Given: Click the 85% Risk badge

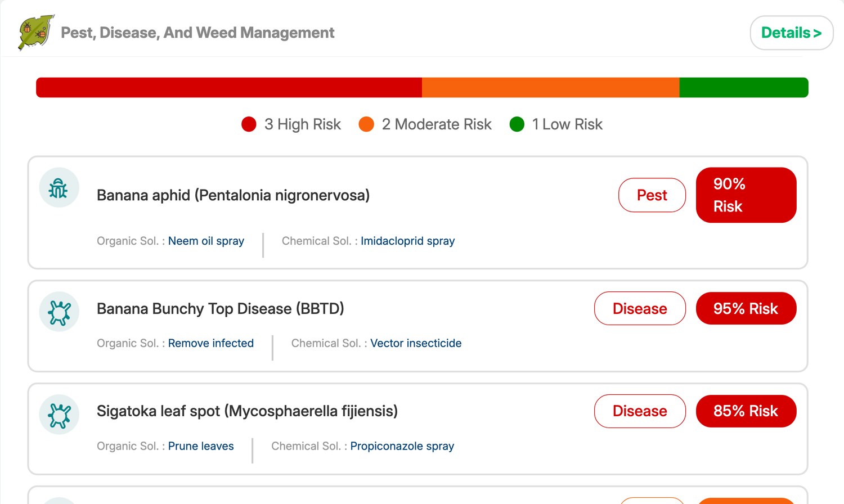Looking at the screenshot, I should tap(746, 411).
